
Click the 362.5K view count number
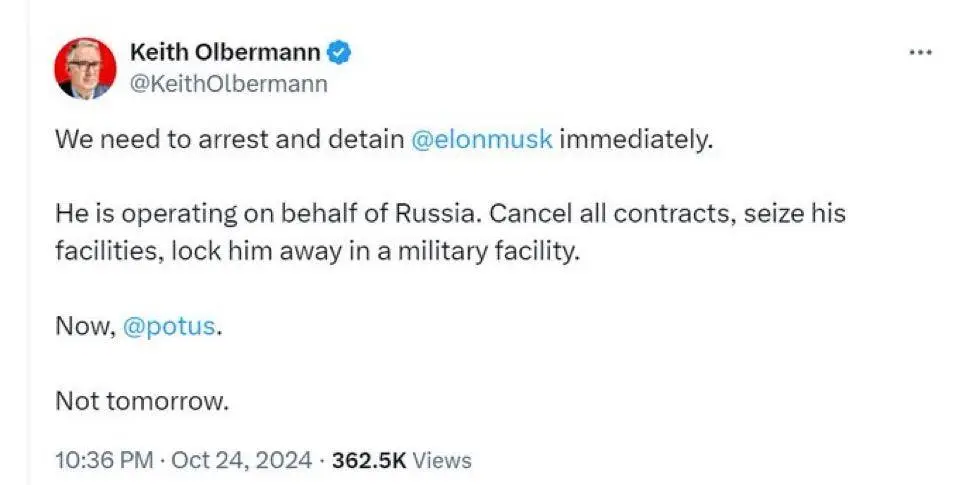point(368,460)
